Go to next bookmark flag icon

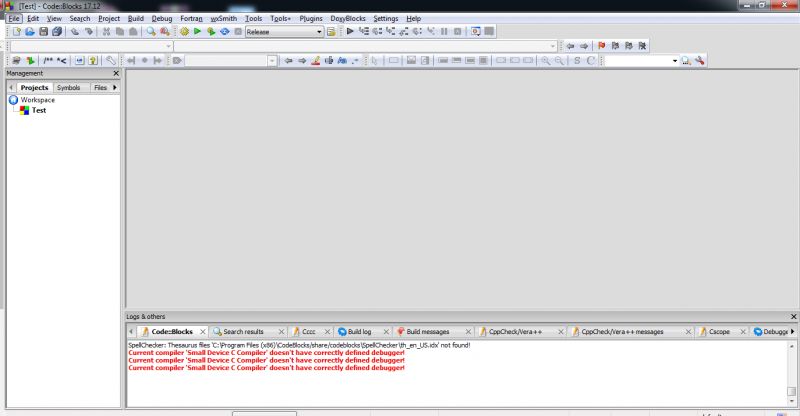pos(629,46)
